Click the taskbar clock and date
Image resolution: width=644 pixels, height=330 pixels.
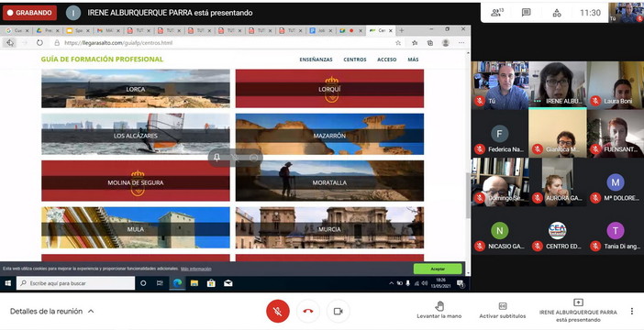(440, 283)
